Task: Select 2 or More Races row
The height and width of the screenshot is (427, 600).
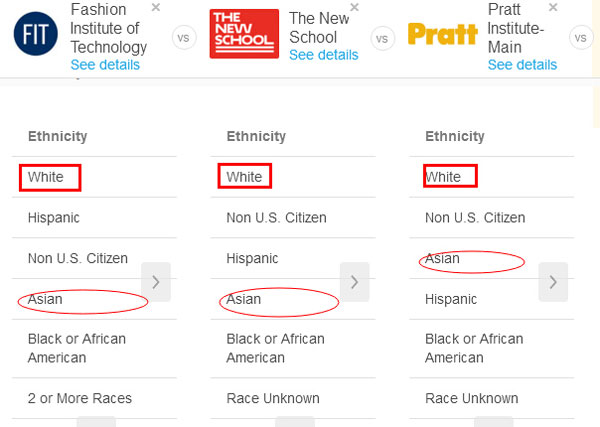Action: pos(94,398)
